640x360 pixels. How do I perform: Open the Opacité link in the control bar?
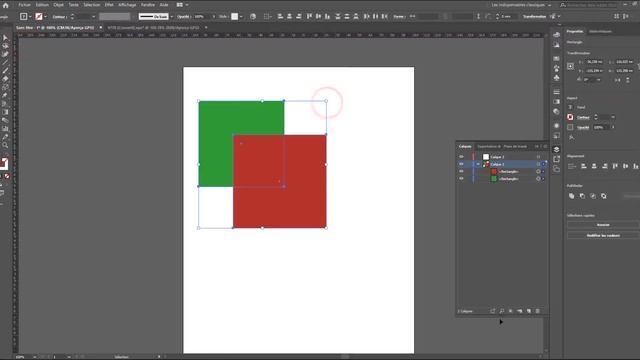184,17
